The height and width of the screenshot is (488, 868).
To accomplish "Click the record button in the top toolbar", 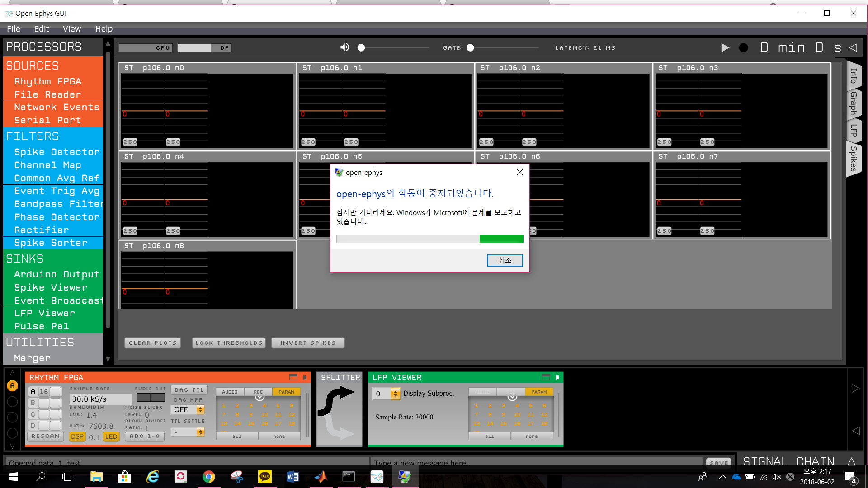I will coord(743,47).
